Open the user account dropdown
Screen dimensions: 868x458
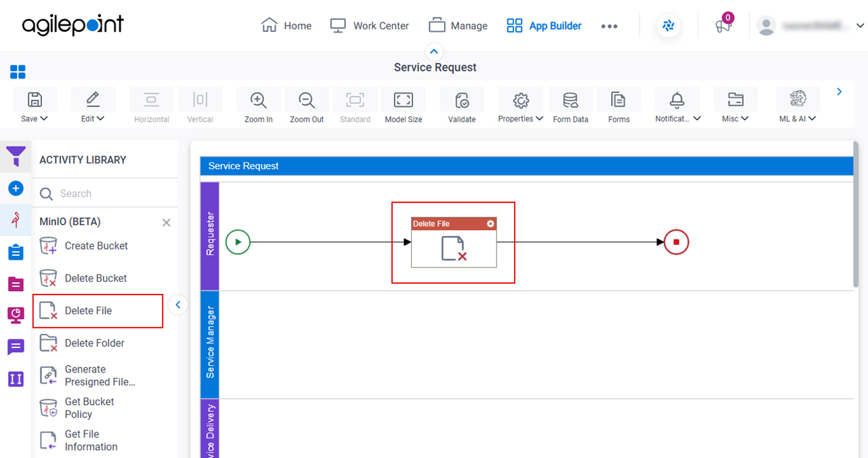860,26
